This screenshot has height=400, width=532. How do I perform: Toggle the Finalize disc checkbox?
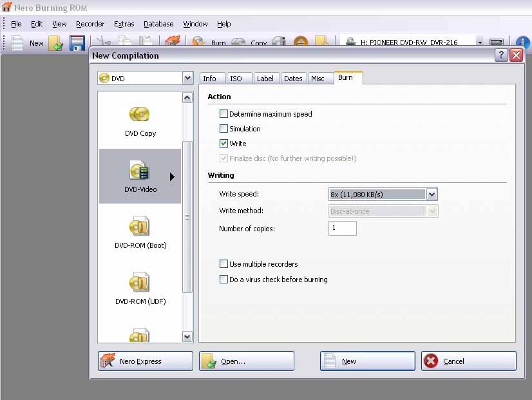click(223, 158)
